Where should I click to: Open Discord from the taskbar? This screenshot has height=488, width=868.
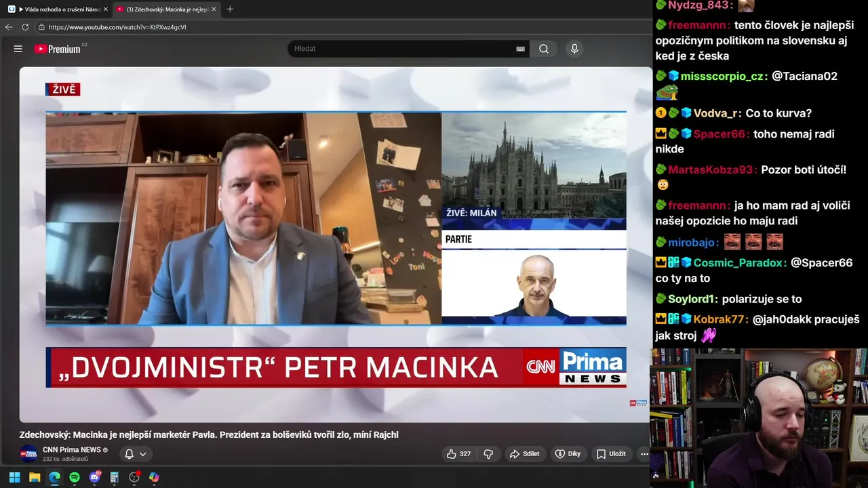(94, 477)
